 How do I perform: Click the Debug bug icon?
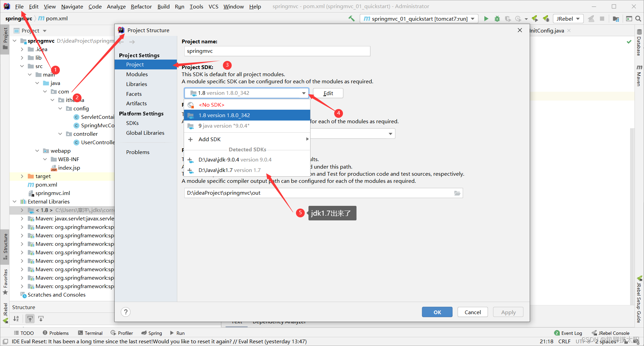pos(497,19)
